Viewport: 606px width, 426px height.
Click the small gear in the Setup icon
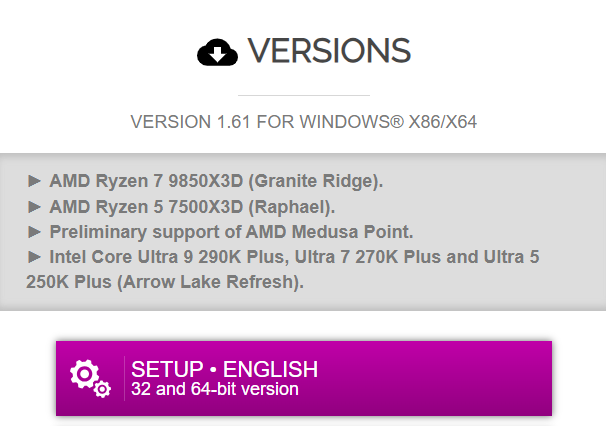click(102, 389)
